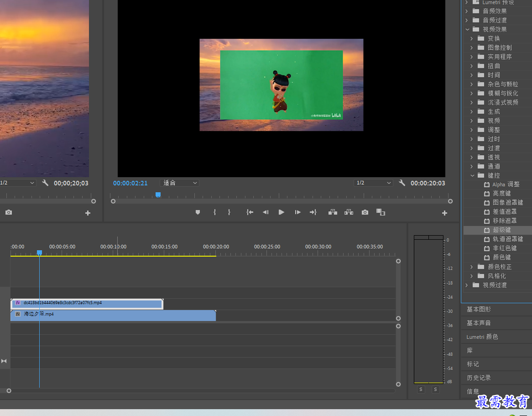This screenshot has height=416, width=532.
Task: Expand the 图像控制 folder
Action: (472, 48)
